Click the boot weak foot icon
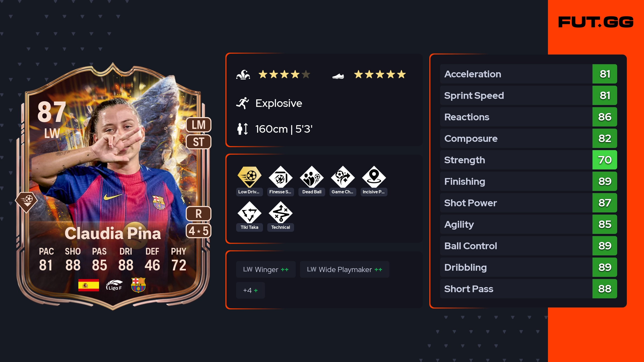The width and height of the screenshot is (644, 362). point(338,76)
